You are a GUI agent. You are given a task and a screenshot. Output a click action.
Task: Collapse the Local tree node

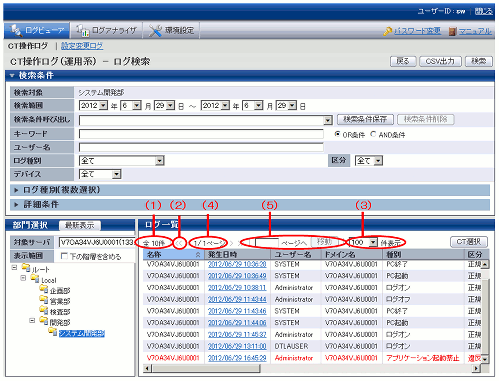click(23, 278)
